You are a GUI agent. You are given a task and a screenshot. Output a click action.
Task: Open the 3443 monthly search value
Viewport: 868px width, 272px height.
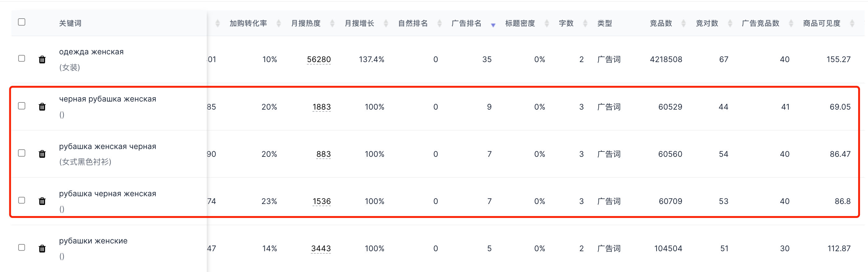tap(321, 249)
